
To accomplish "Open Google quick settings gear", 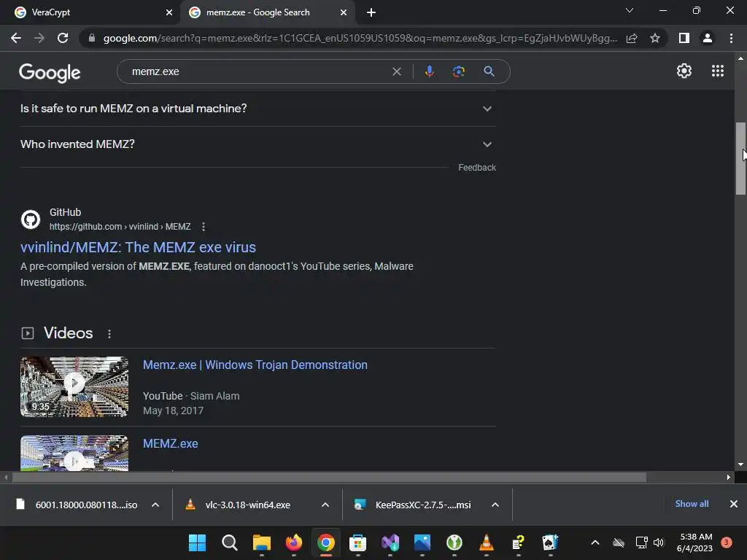I will 684,71.
